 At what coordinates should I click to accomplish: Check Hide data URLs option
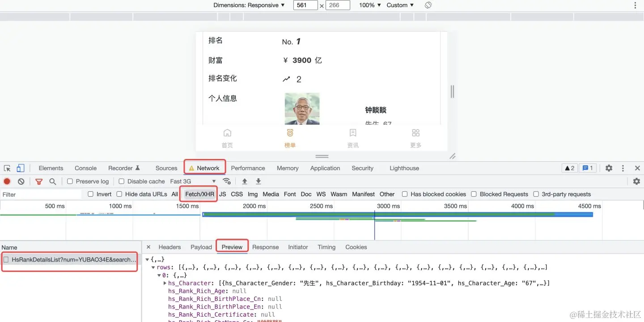(119, 194)
